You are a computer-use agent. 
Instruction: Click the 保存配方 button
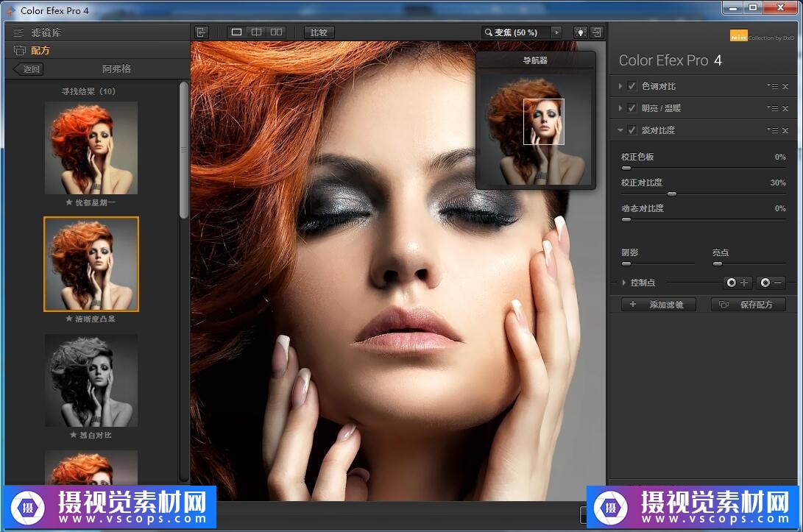point(749,305)
